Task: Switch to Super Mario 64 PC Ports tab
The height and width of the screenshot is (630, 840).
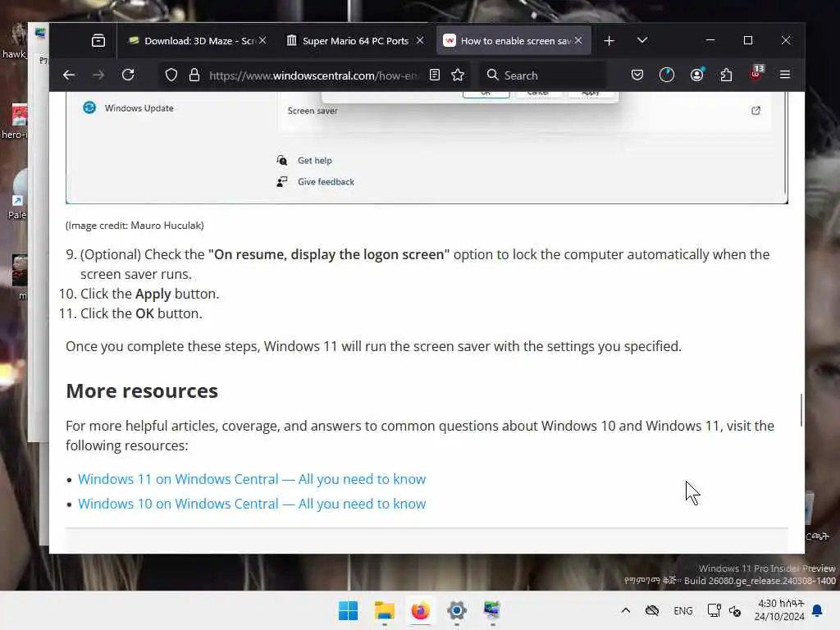Action: [x=349, y=41]
